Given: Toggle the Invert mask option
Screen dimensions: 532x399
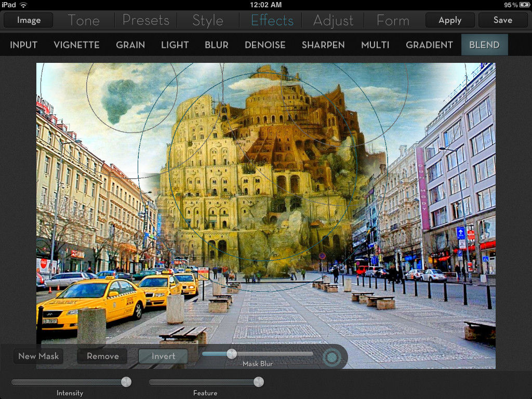Looking at the screenshot, I should click(x=163, y=356).
